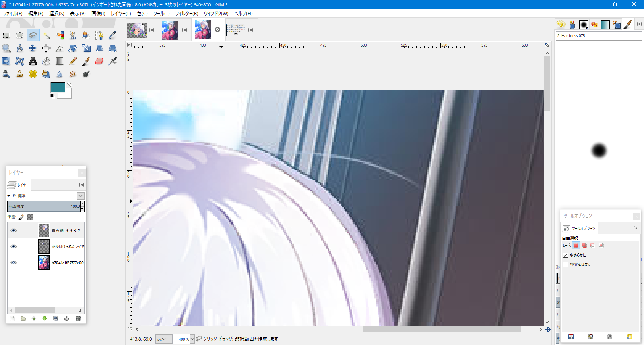Open the レイヤー menu in menu bar
This screenshot has height=345, width=644.
point(121,13)
